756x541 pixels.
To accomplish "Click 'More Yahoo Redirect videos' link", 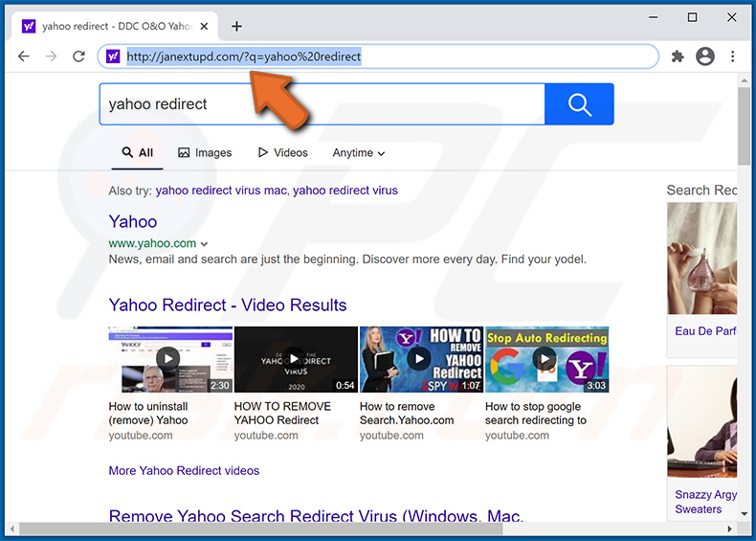I will click(184, 470).
